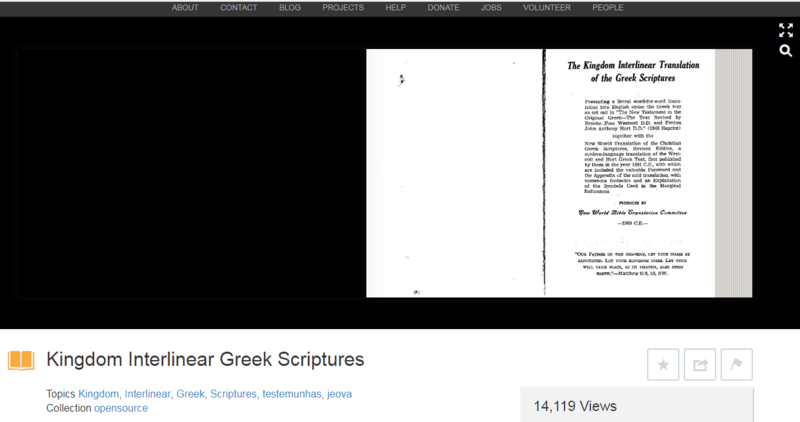Click the jeova topic link
Screen dimensions: 800x422
click(x=340, y=394)
